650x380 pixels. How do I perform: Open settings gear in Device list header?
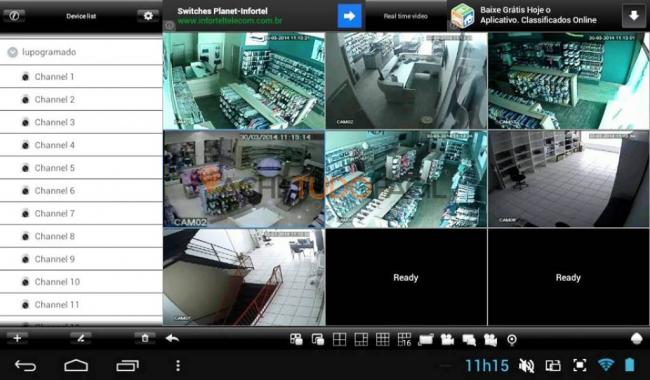click(x=148, y=16)
